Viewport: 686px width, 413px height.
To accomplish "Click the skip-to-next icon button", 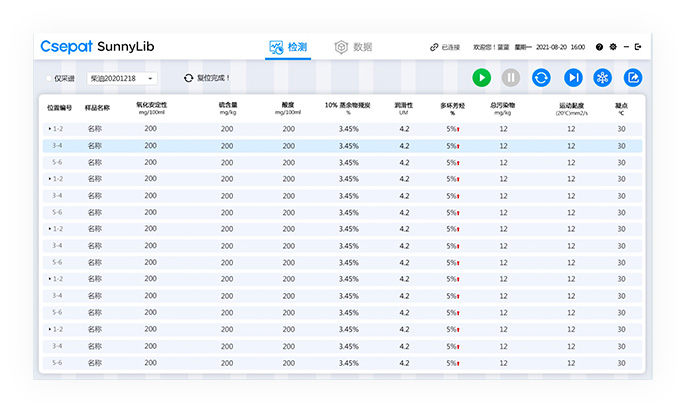I will 573,77.
